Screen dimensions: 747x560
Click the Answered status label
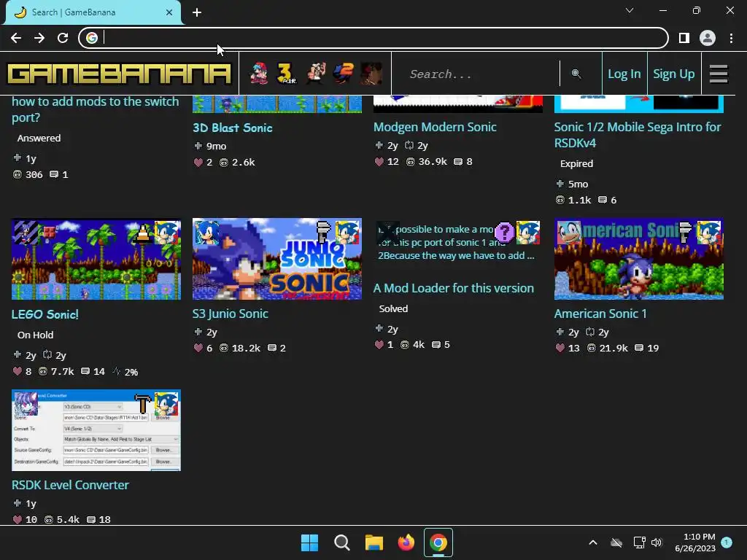pyautogui.click(x=39, y=138)
